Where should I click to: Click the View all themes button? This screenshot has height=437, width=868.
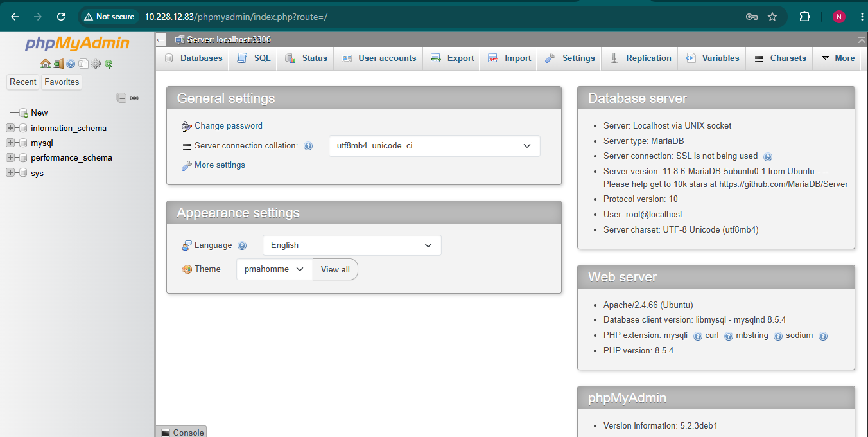click(335, 269)
